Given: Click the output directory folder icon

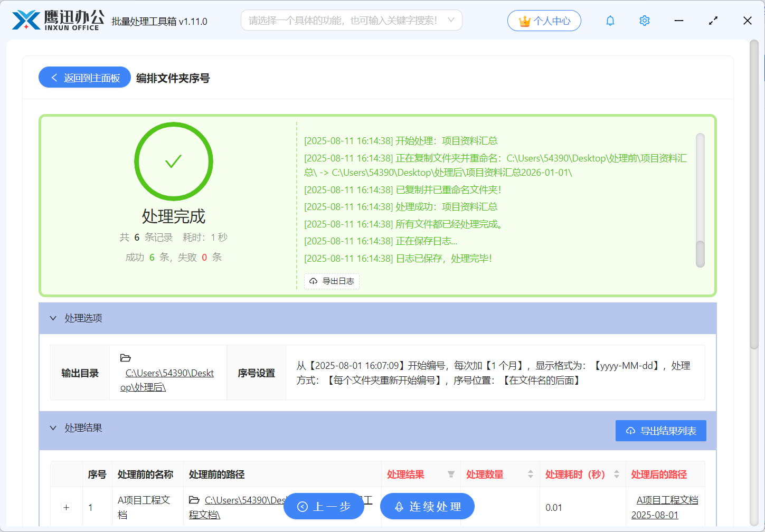Looking at the screenshot, I should (126, 358).
